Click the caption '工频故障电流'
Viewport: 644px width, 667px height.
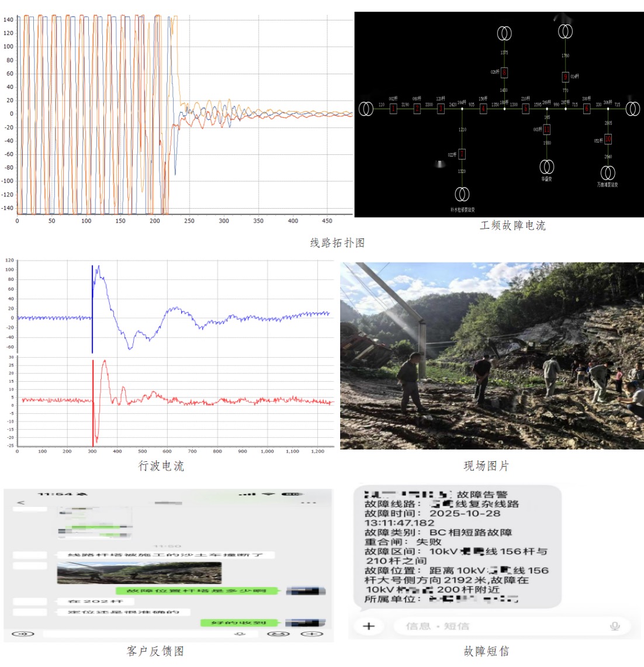click(x=513, y=226)
